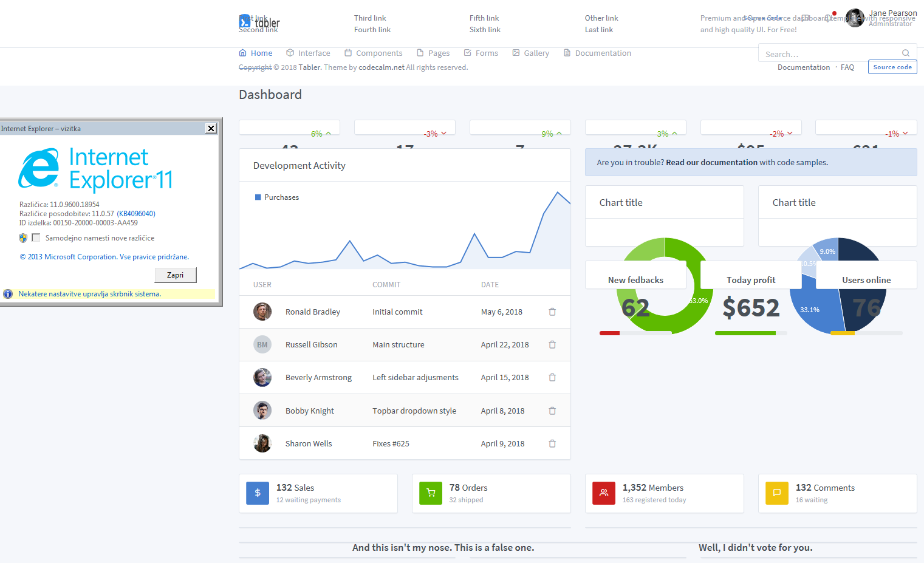Click the 9% up chevron

[559, 133]
